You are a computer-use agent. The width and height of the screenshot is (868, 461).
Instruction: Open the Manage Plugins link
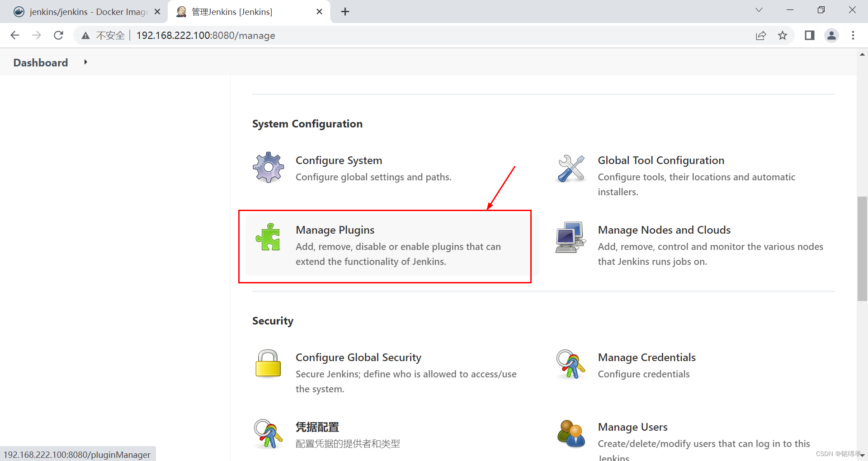click(335, 230)
